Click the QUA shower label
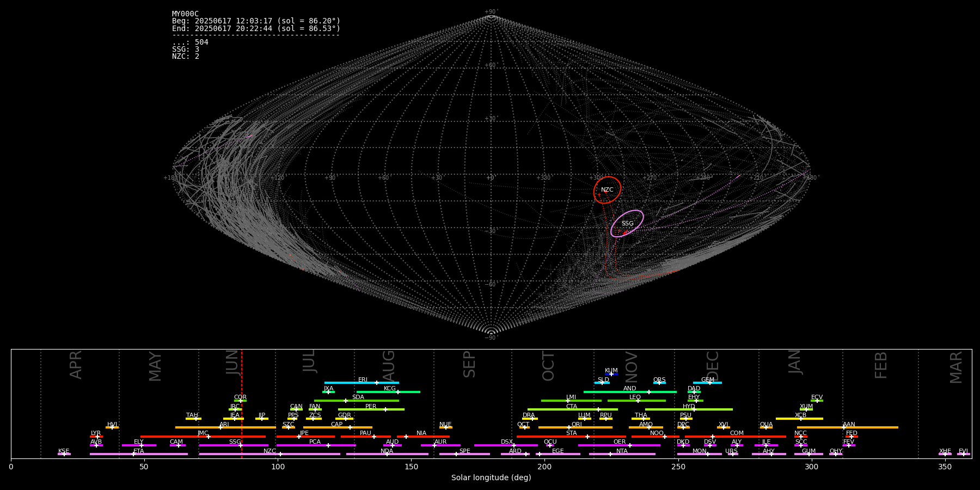The image size is (980, 490). [767, 425]
